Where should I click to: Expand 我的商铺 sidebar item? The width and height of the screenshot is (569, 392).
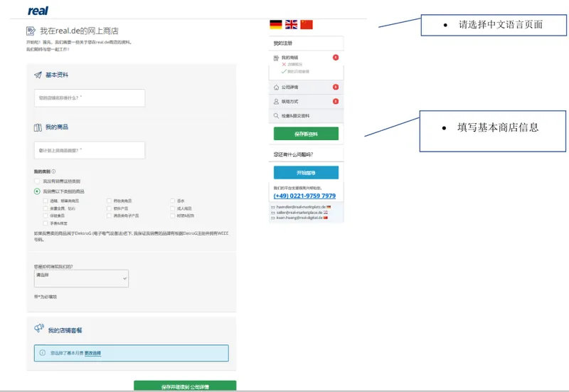tap(307, 58)
